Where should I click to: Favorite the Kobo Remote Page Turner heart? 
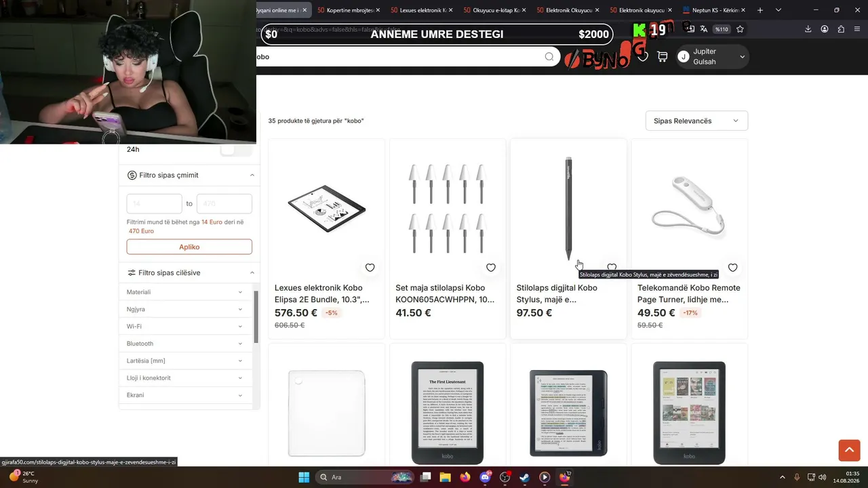(x=732, y=268)
